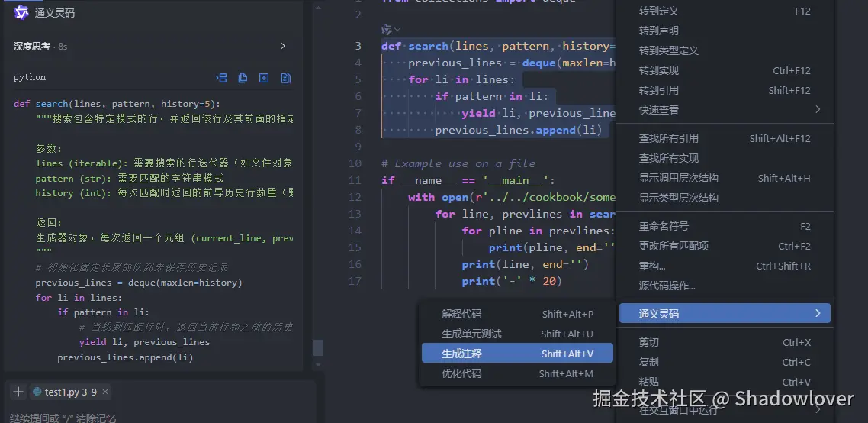The image size is (868, 423).
Task: Click the '参数:' docstring line in chat
Action: coord(50,149)
